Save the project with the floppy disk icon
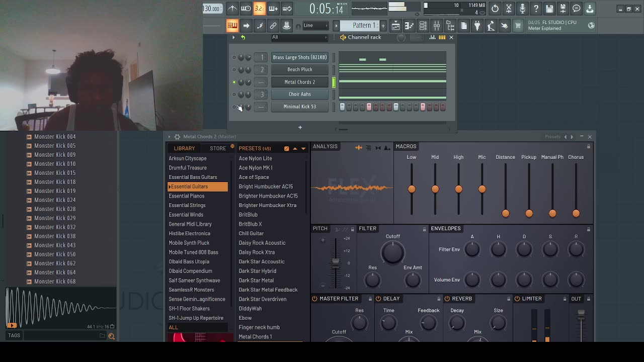This screenshot has width=644, height=362. tap(549, 9)
